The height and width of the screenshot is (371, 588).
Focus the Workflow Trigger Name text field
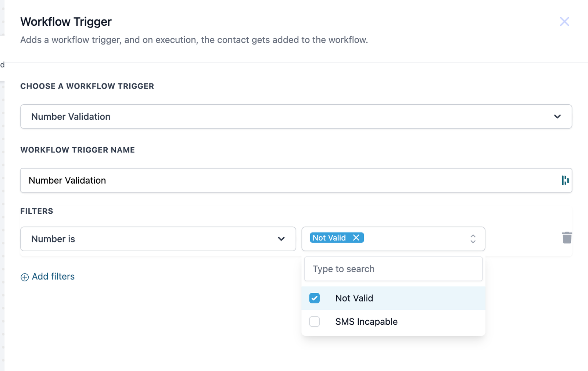[287, 180]
